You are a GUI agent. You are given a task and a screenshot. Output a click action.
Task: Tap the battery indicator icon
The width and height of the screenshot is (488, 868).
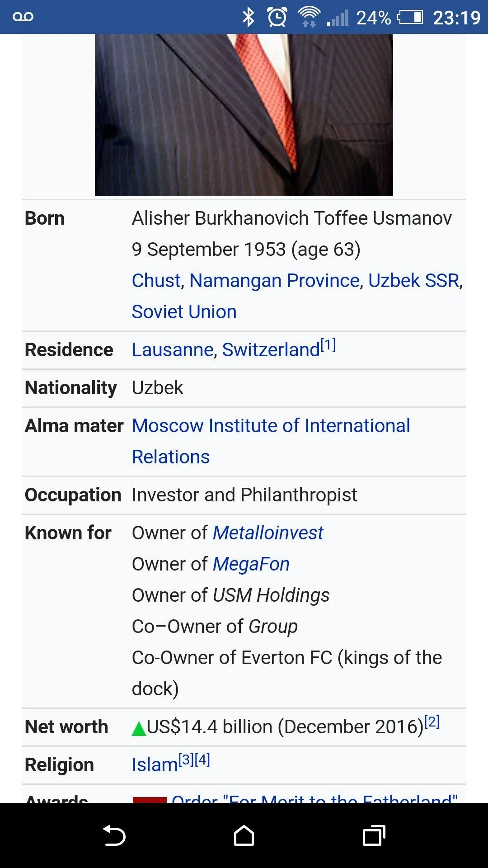(410, 17)
